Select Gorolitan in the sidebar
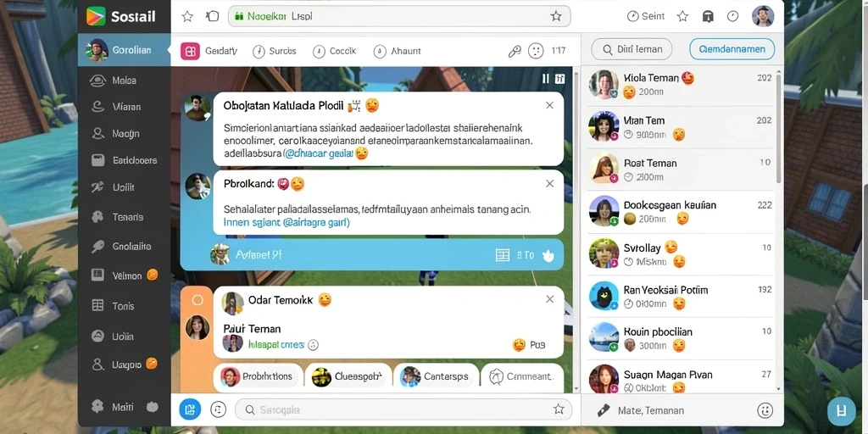This screenshot has height=434, width=868. tap(124, 50)
